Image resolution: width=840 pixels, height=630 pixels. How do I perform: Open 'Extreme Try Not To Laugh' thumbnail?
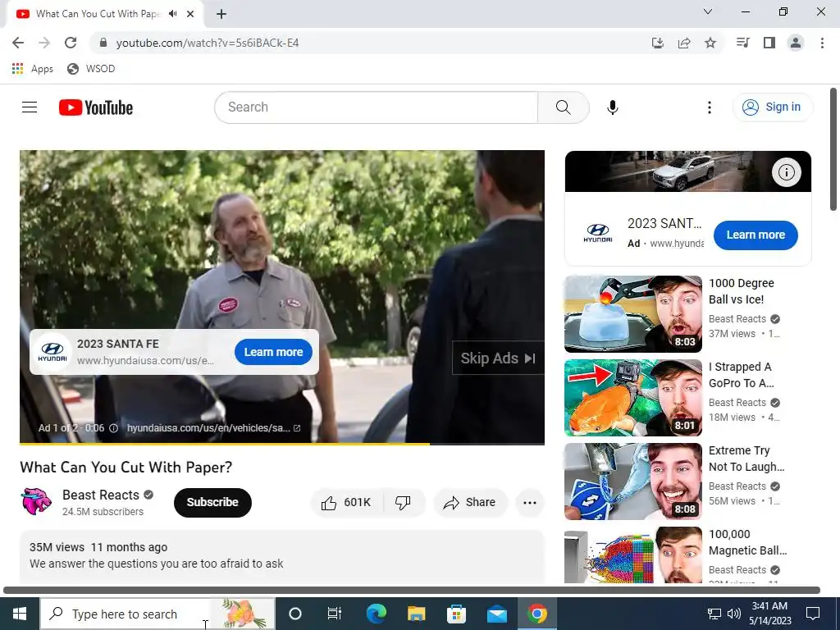click(x=632, y=481)
